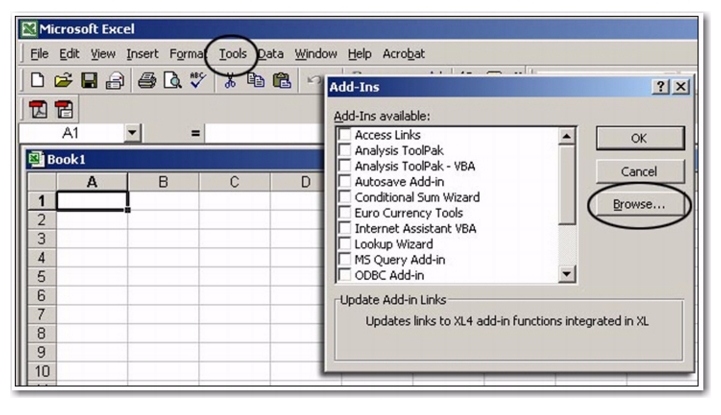The height and width of the screenshot is (415, 721).
Task: Select row 3 header
Action: (42, 239)
